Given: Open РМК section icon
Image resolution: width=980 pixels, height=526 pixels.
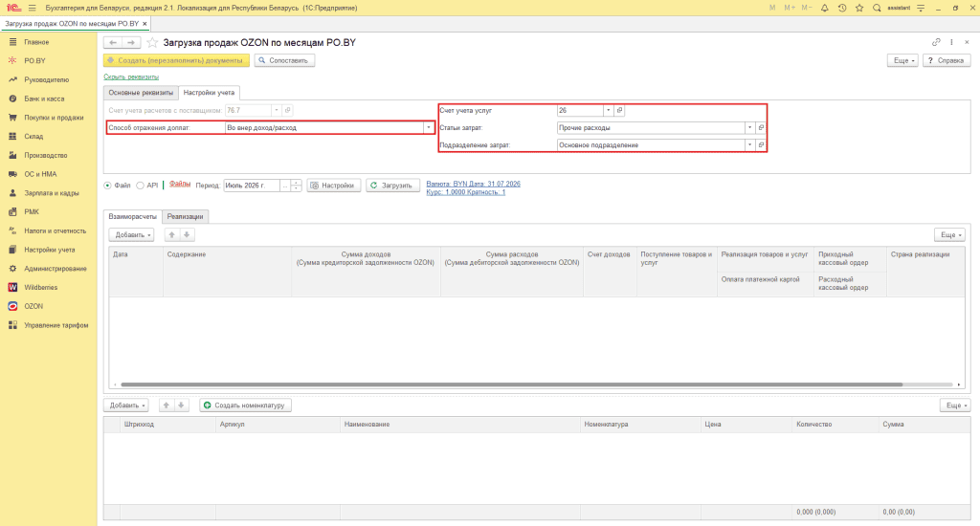Looking at the screenshot, I should (x=12, y=211).
